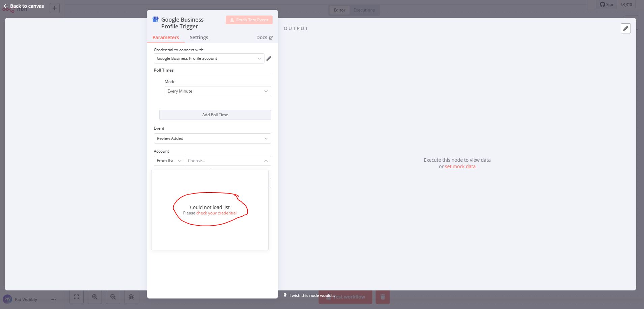Click Add Poll Time button
The width and height of the screenshot is (644, 309).
point(215,115)
